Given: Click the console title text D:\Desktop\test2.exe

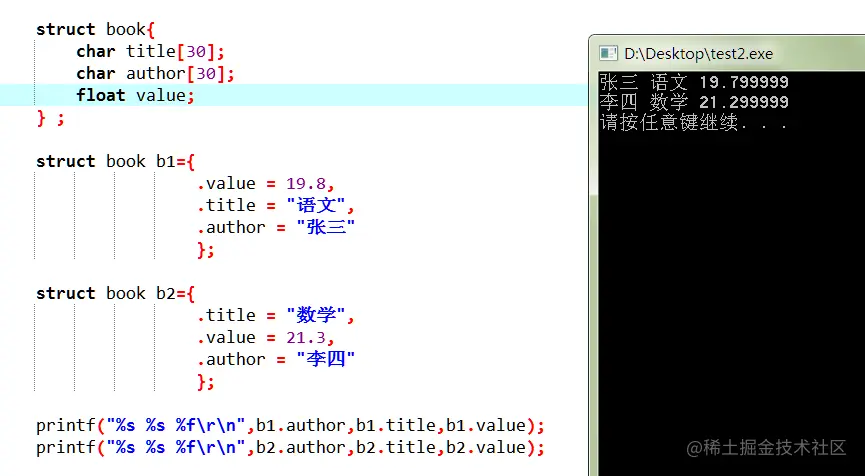Looking at the screenshot, I should coord(698,54).
